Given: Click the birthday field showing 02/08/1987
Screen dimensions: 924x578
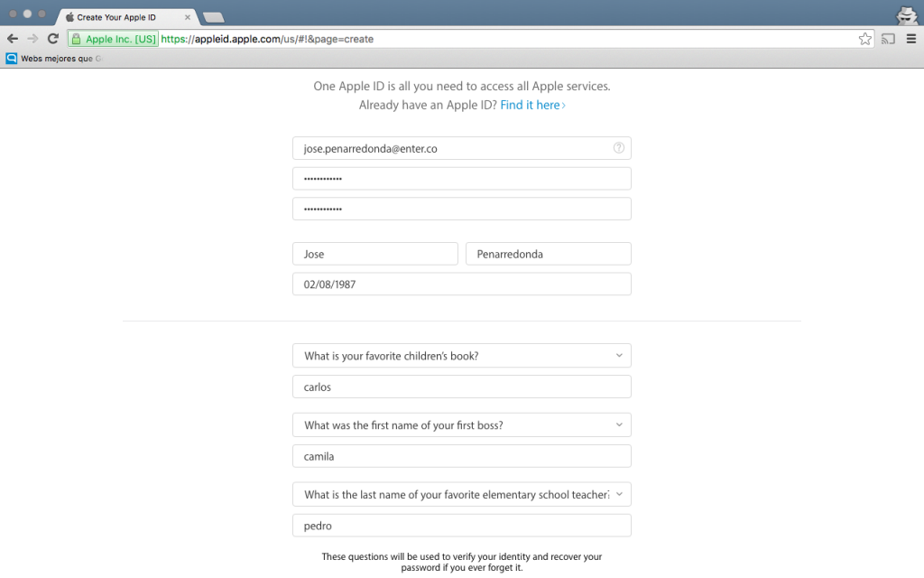Looking at the screenshot, I should [461, 284].
